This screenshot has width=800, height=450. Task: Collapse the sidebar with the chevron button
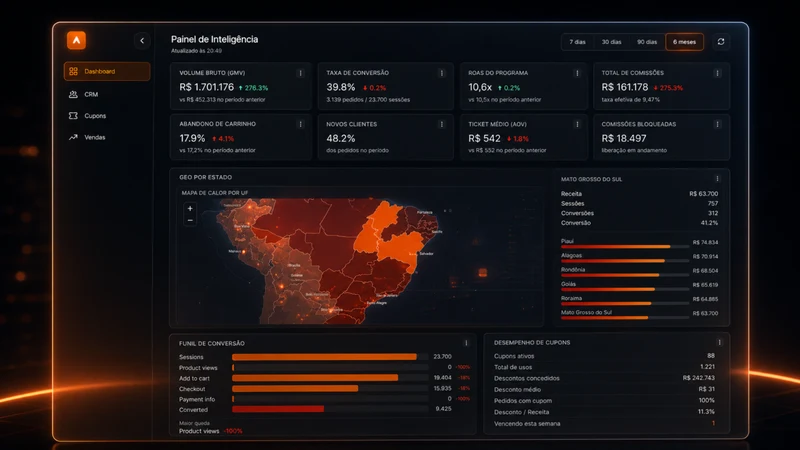coord(142,41)
